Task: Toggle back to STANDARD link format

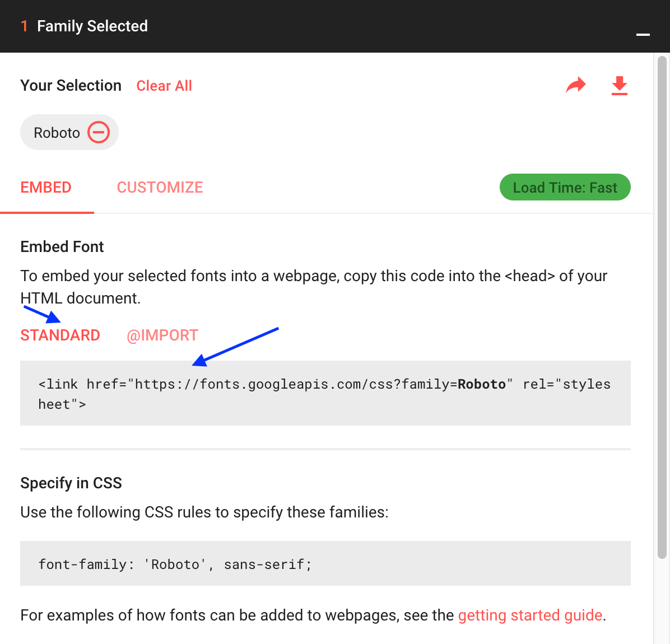Action: (60, 335)
